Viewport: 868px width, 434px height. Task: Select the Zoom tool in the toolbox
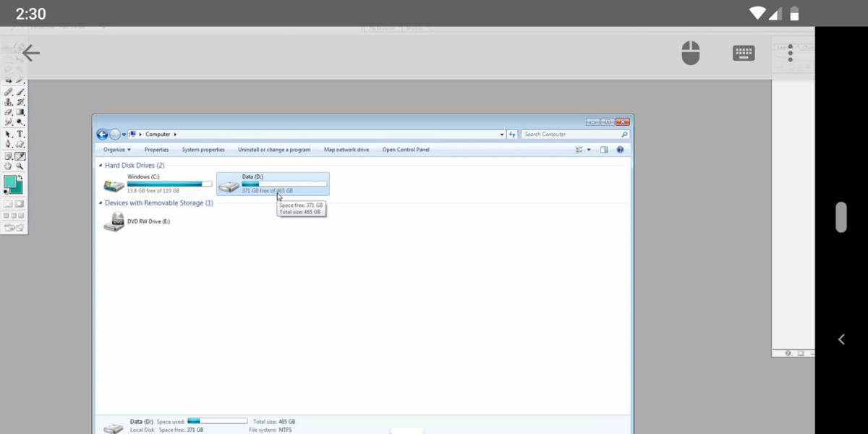coord(20,165)
